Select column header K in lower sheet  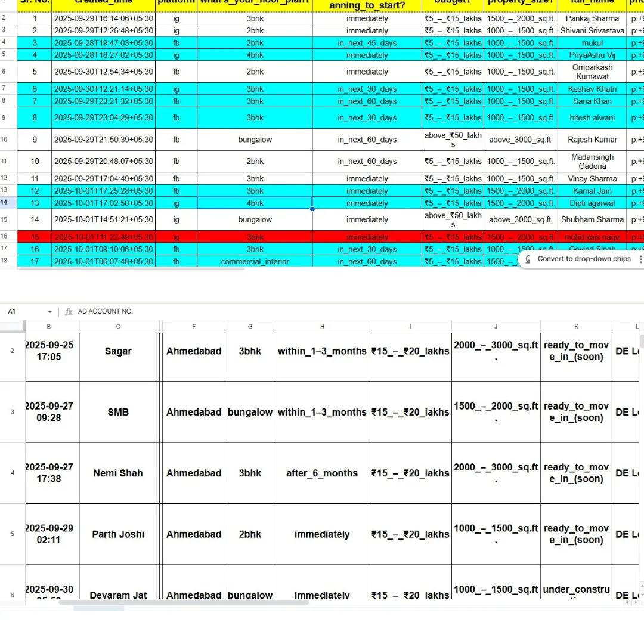tap(576, 326)
